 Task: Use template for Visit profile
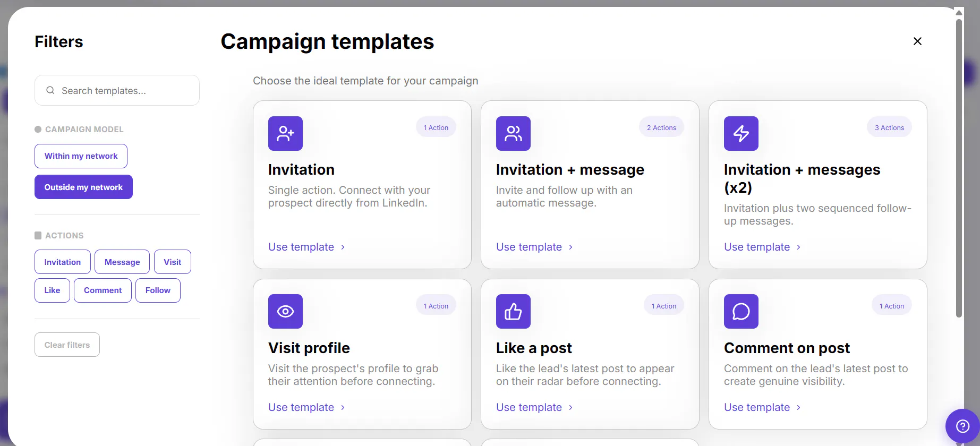pos(307,407)
